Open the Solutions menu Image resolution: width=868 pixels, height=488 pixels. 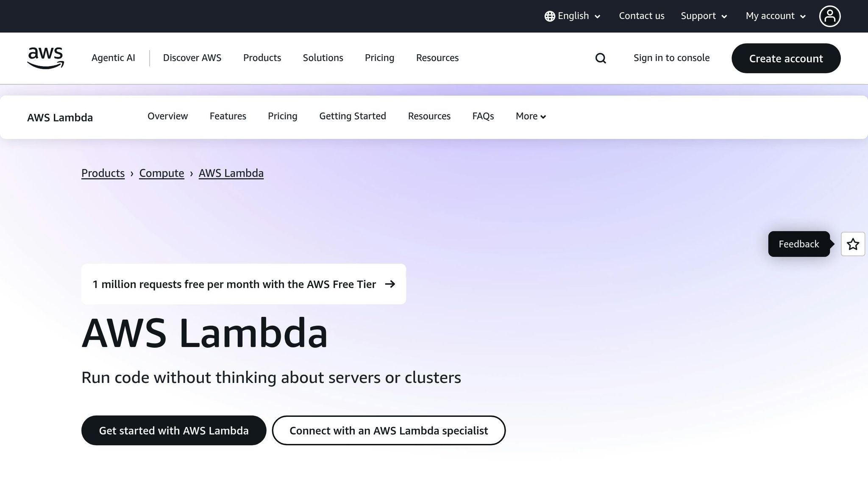[323, 58]
